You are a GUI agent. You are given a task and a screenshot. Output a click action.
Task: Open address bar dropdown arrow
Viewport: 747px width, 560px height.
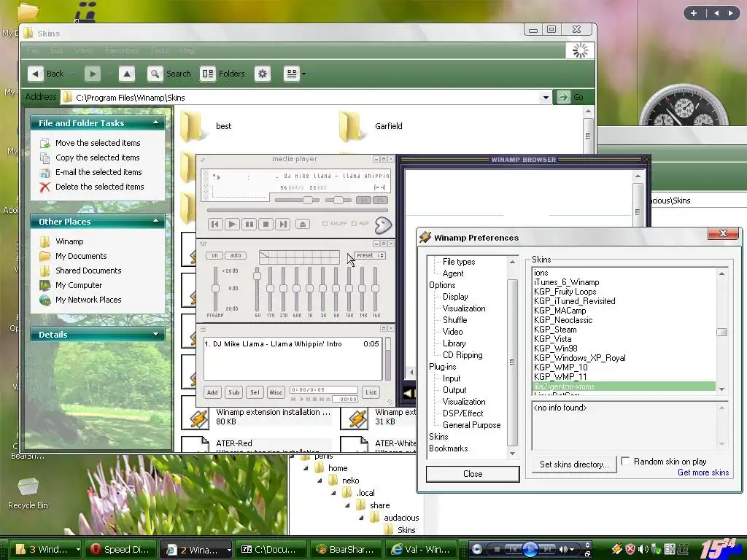546,98
